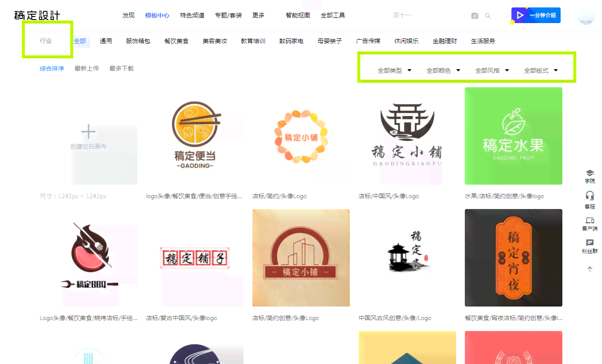Viewport: 602px width, 364px height.
Task: Open the 智能抠图 menu item
Action: (x=298, y=15)
